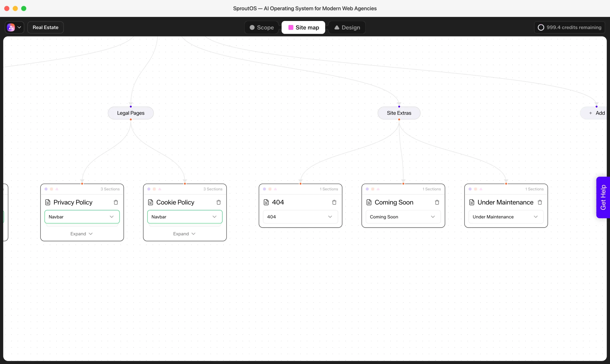Open the Navbar dropdown in Privacy Policy
Image resolution: width=610 pixels, height=364 pixels.
82,217
